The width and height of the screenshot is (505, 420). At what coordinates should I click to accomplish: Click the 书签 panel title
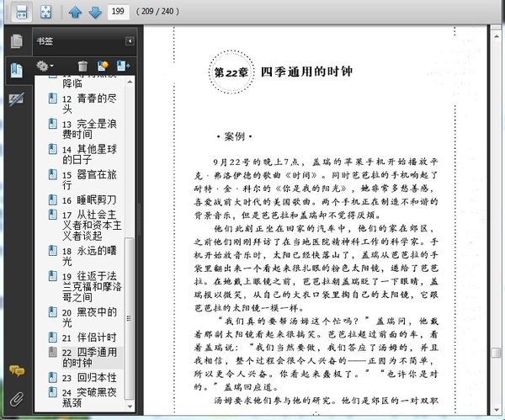click(x=45, y=41)
